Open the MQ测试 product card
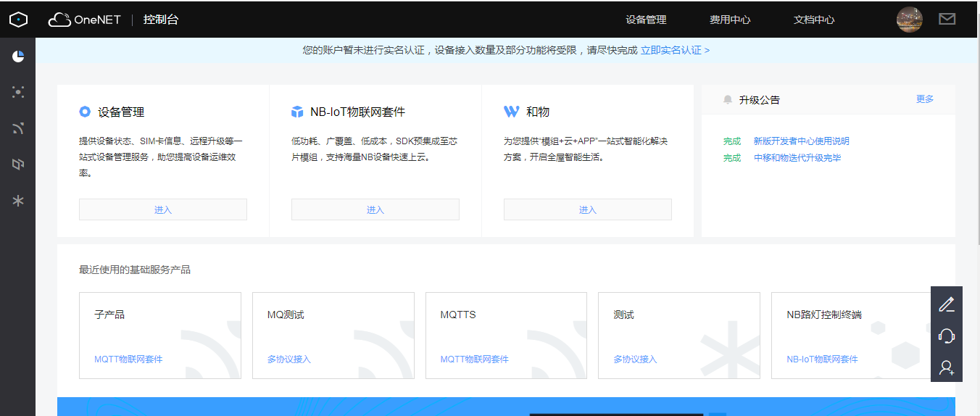 tap(333, 336)
